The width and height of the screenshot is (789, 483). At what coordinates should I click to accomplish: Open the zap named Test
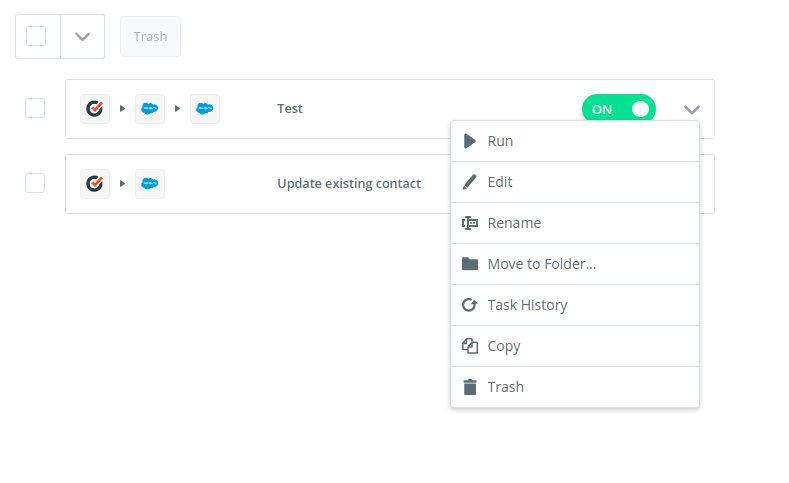click(x=290, y=109)
